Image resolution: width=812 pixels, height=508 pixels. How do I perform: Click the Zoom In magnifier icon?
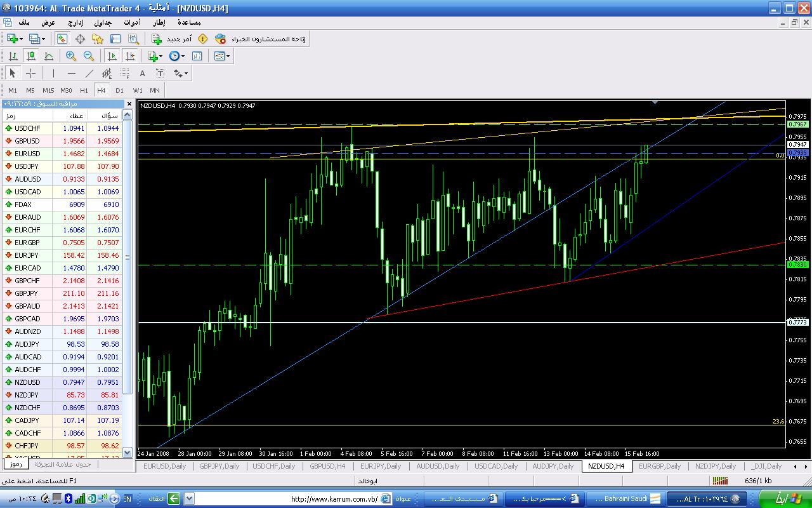click(70, 56)
